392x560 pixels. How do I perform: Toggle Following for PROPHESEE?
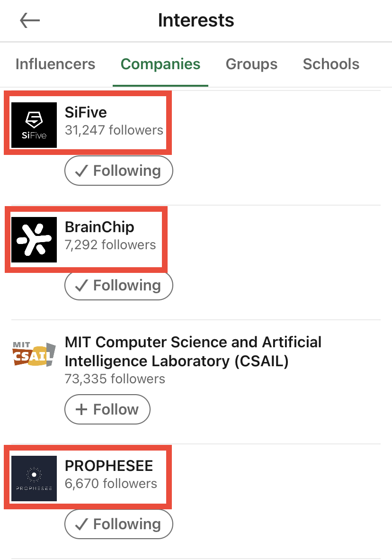119,524
